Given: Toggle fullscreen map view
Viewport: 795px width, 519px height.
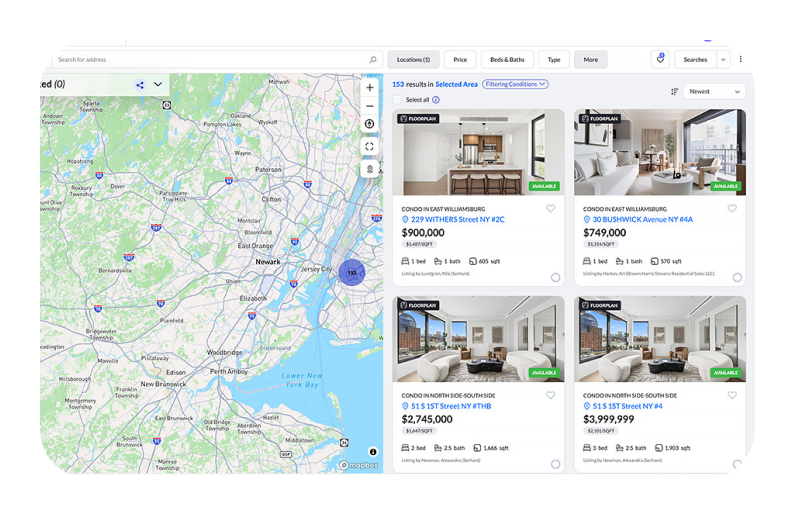Looking at the screenshot, I should (370, 146).
